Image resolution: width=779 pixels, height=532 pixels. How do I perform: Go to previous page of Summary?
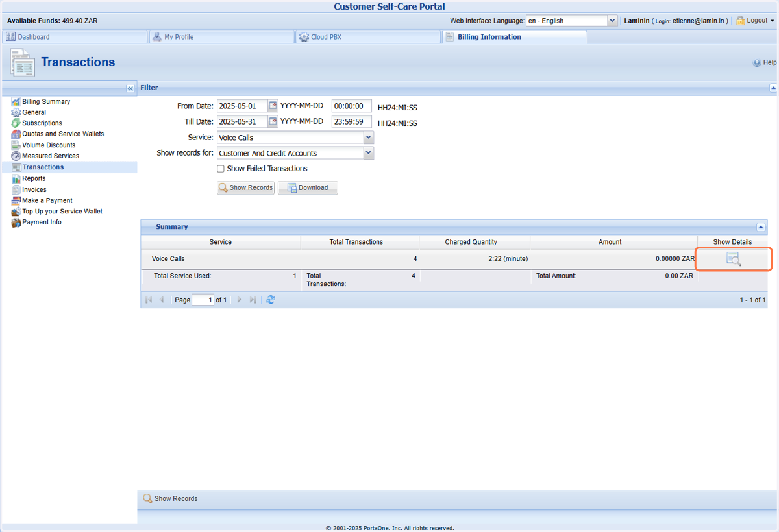(x=162, y=300)
